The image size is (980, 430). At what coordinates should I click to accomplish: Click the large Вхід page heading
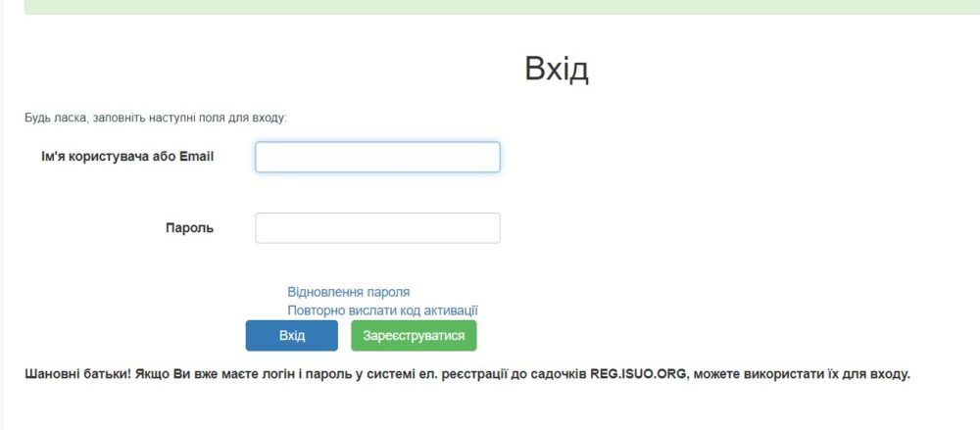pyautogui.click(x=557, y=69)
